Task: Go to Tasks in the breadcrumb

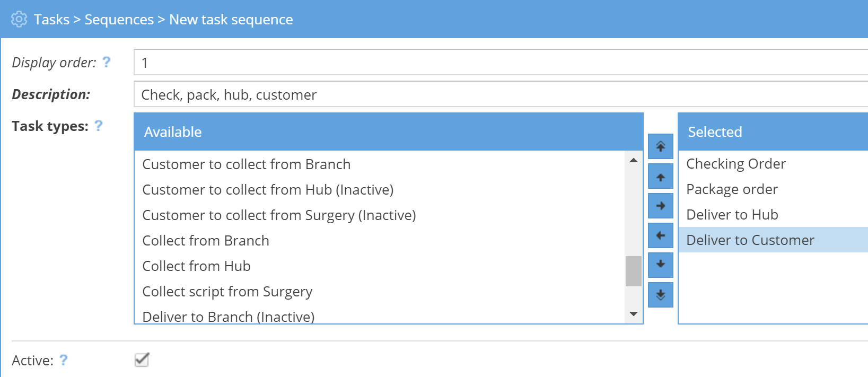Action: (52, 20)
